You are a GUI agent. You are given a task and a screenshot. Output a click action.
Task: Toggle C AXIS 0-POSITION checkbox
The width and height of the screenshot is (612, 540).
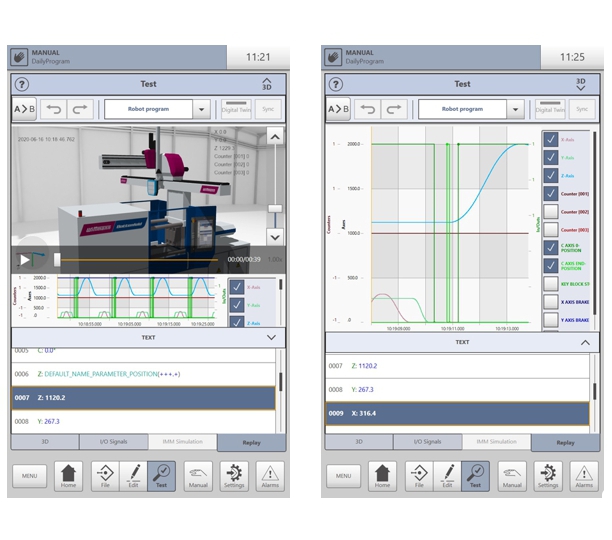[551, 248]
